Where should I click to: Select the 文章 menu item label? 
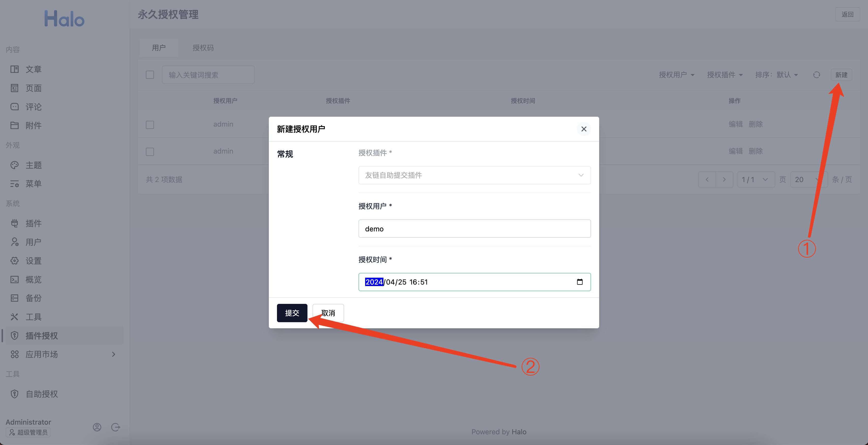click(x=34, y=69)
